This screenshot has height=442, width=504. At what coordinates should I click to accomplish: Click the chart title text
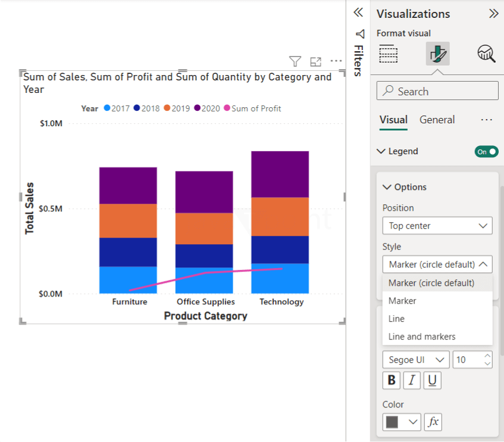177,83
